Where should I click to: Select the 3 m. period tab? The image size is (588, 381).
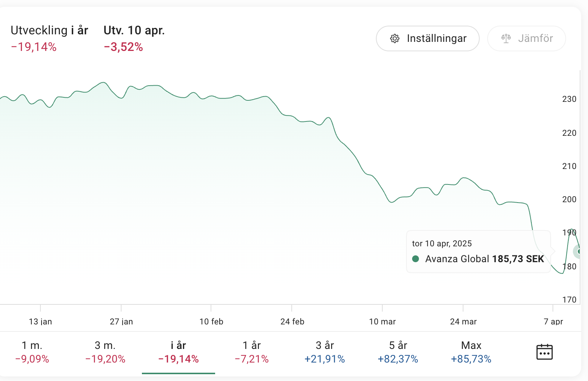pyautogui.click(x=105, y=352)
